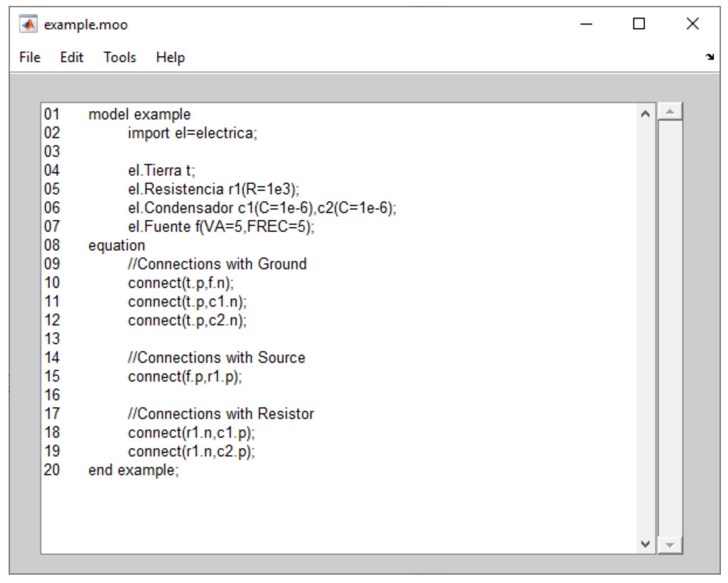
Task: Click the outer vertical scrollbar track
Action: pos(670,328)
